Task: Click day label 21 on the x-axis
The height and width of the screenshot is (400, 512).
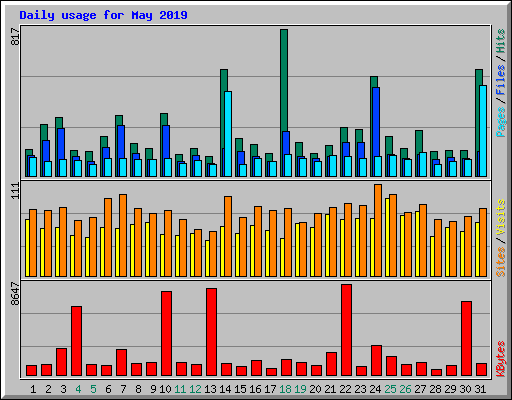Action: click(x=330, y=389)
